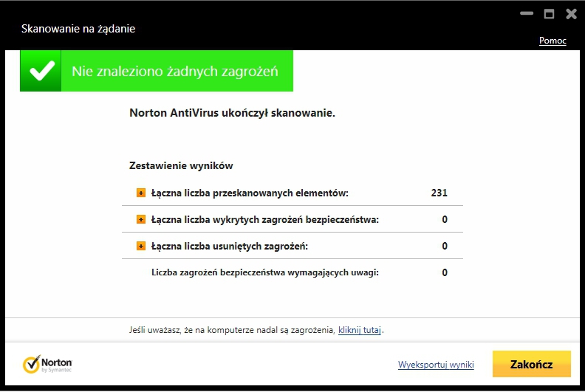Minimize the scan window
585x392 pixels.
(527, 14)
